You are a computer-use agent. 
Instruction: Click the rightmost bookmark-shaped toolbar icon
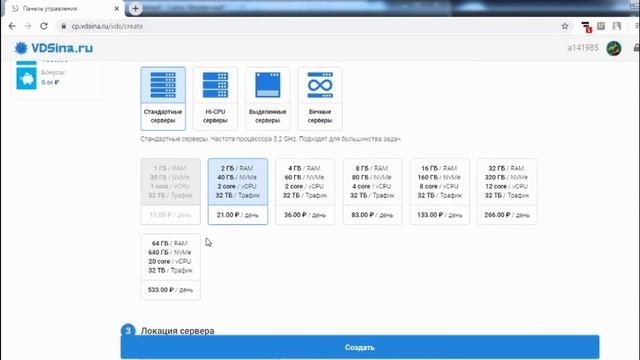tap(617, 26)
